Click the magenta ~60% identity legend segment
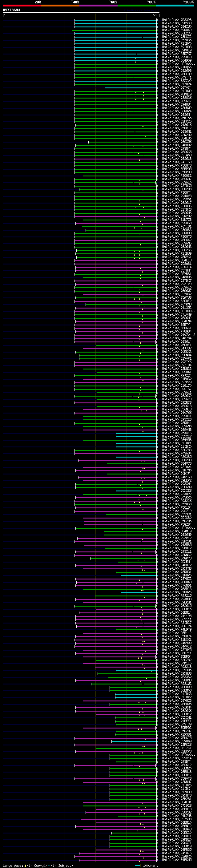197x868 pixels. point(98,6)
